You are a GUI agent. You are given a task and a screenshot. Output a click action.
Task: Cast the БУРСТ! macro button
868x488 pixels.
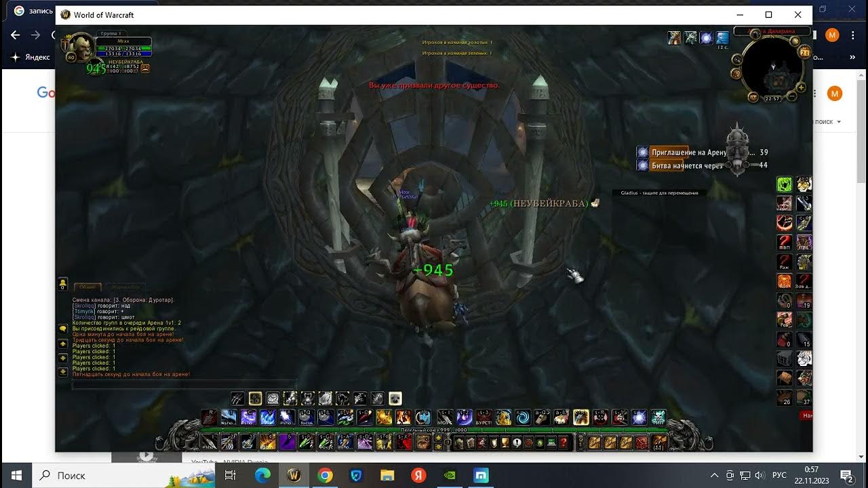[484, 417]
